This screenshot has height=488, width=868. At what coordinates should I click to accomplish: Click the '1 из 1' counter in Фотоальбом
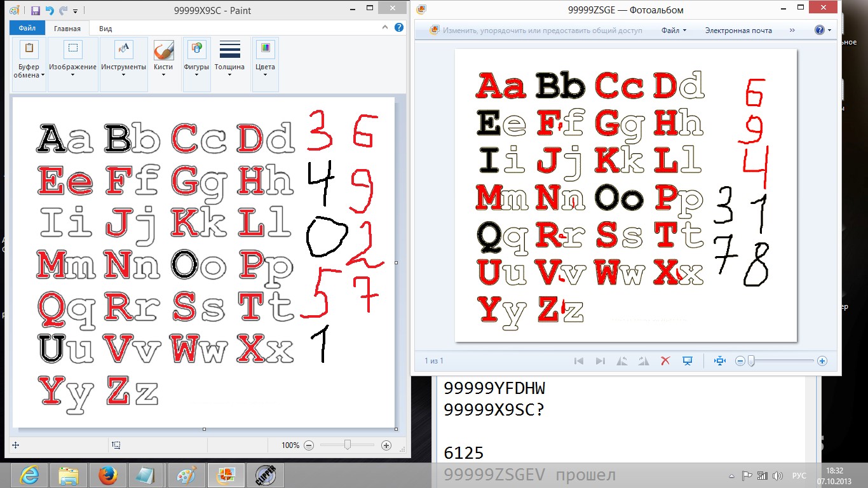[434, 361]
